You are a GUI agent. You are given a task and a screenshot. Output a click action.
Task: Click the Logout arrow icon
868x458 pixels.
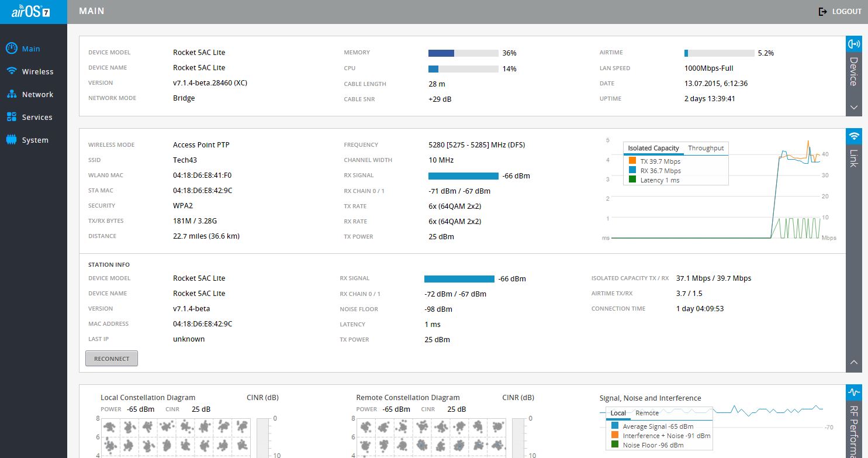click(823, 12)
